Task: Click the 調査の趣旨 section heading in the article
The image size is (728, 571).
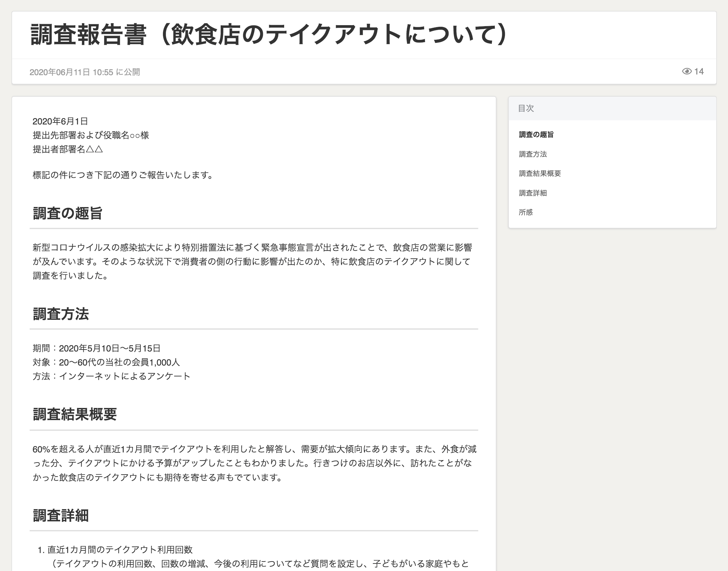Action: pyautogui.click(x=68, y=213)
